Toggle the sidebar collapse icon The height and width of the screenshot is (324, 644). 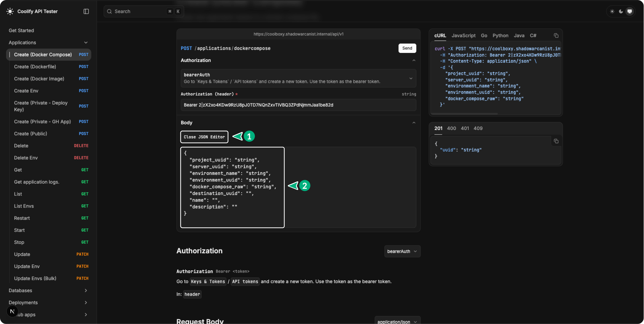point(86,11)
